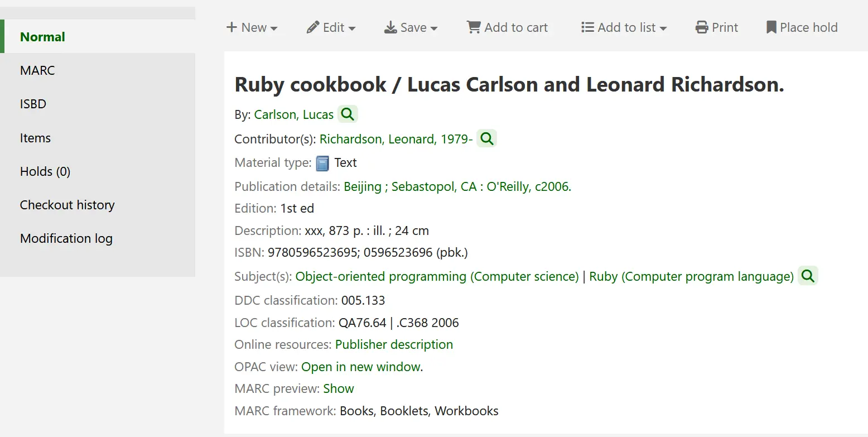Open OPAC view in new window

click(x=362, y=367)
